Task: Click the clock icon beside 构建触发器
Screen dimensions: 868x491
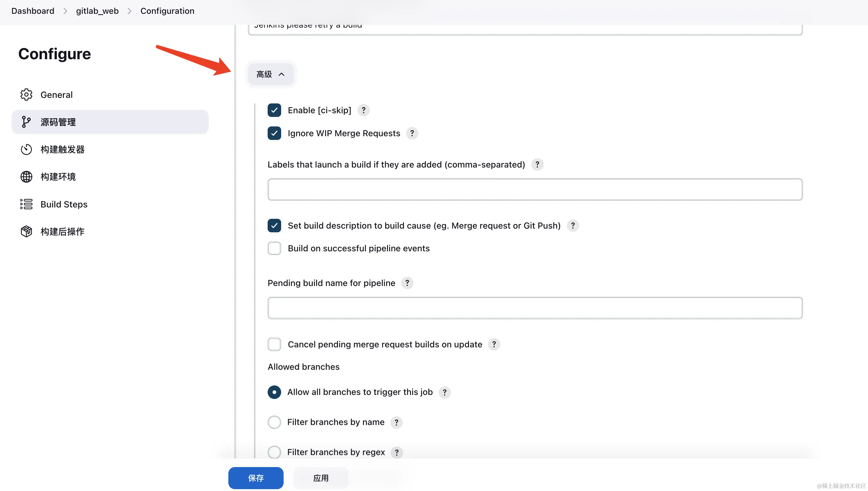Action: pyautogui.click(x=26, y=149)
